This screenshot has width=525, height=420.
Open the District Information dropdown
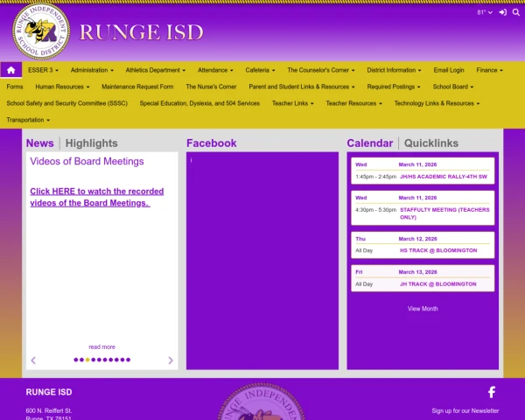394,70
